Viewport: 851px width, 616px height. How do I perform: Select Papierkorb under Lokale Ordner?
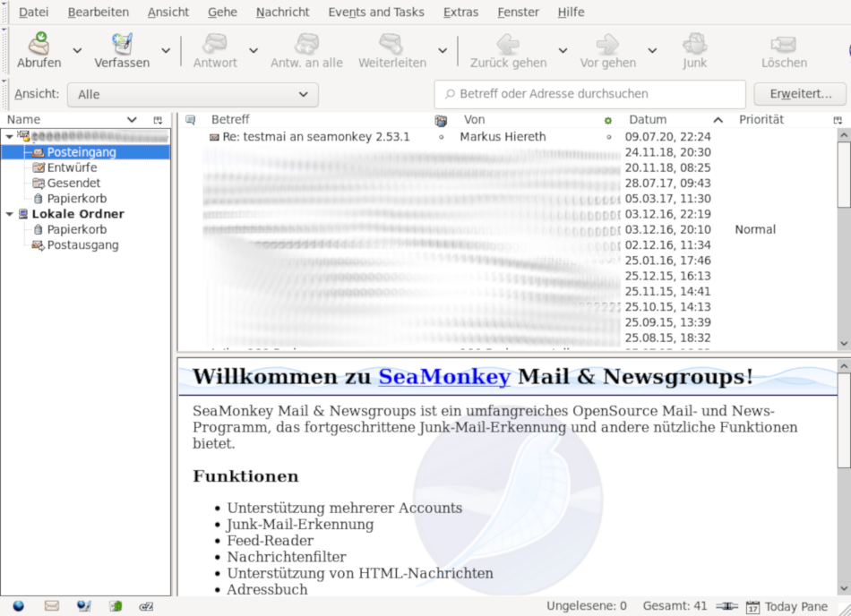[76, 230]
